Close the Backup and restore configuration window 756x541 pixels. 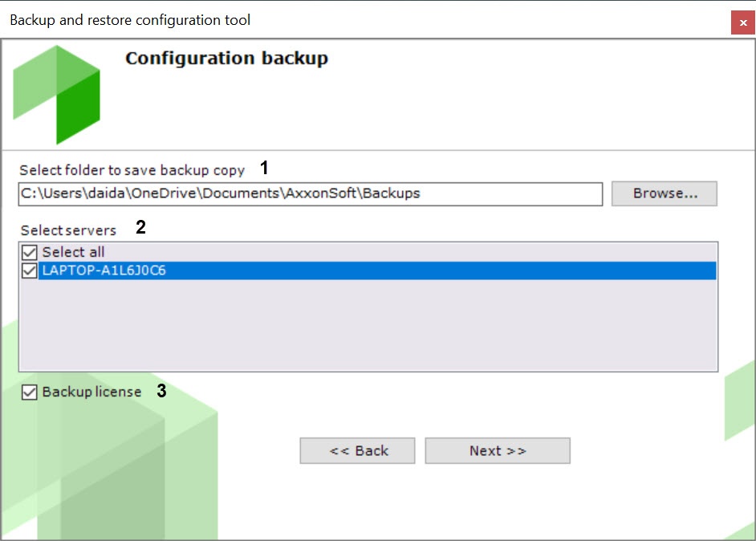tap(742, 22)
